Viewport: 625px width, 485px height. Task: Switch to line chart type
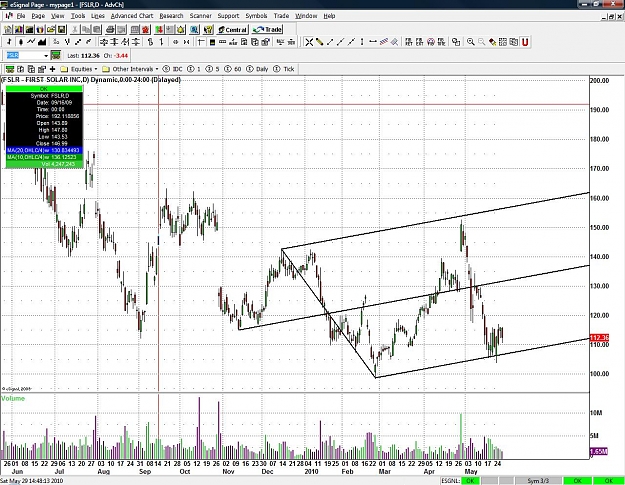(31, 42)
